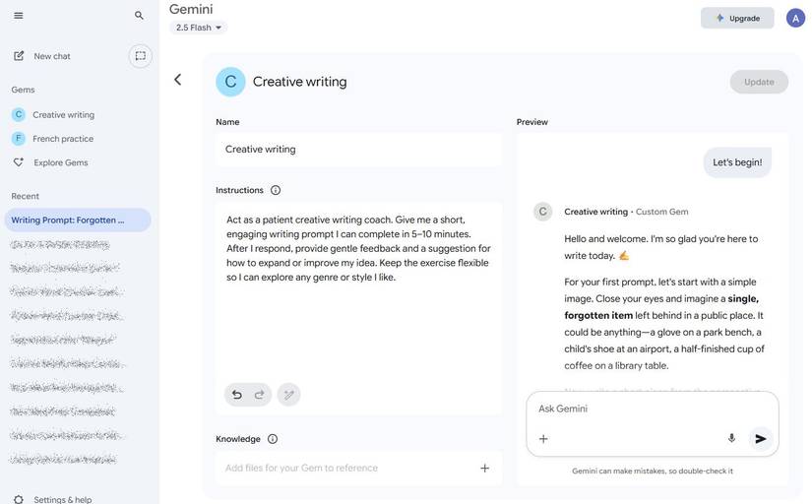812x504 pixels.
Task: Redo the instructions edit
Action: coord(260,395)
